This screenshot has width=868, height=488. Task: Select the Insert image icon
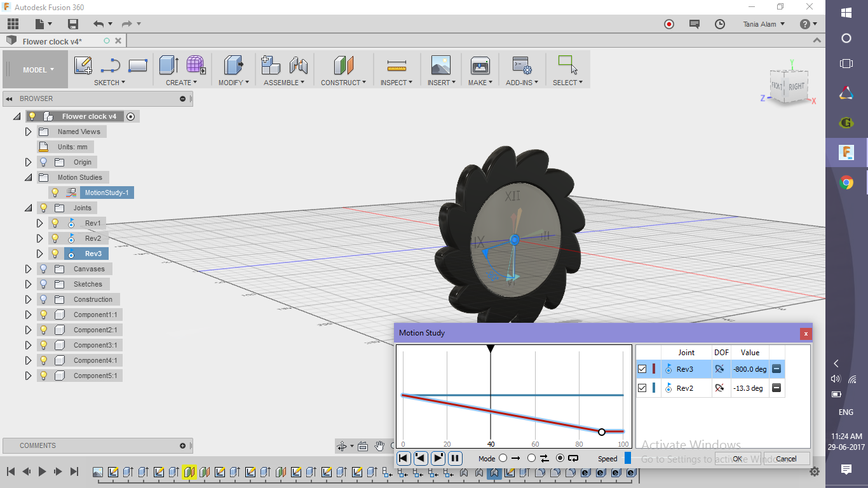click(x=440, y=65)
